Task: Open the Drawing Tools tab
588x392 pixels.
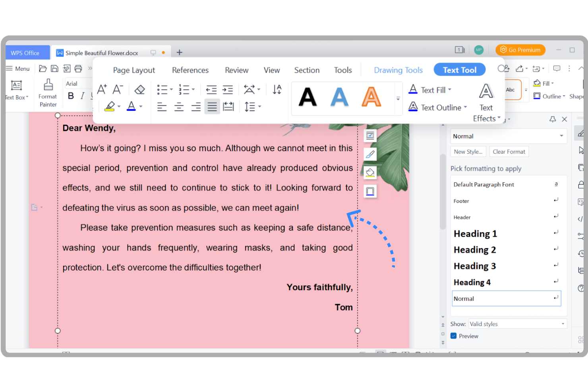Action: 398,70
